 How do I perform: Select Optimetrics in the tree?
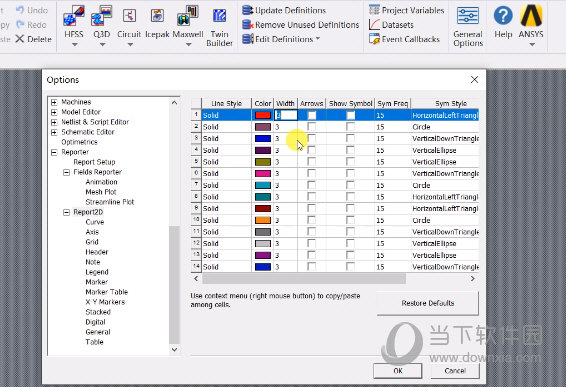click(x=79, y=142)
